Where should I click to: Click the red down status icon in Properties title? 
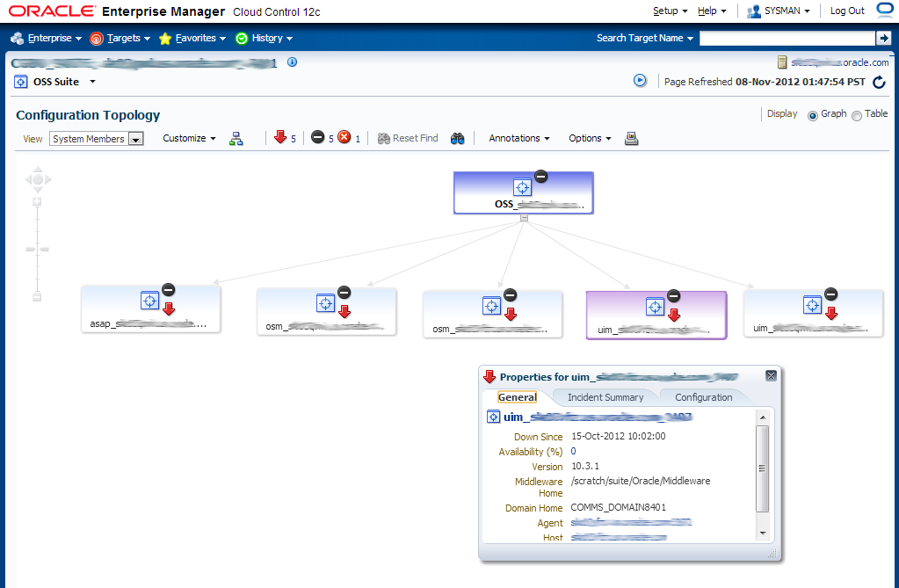(489, 376)
